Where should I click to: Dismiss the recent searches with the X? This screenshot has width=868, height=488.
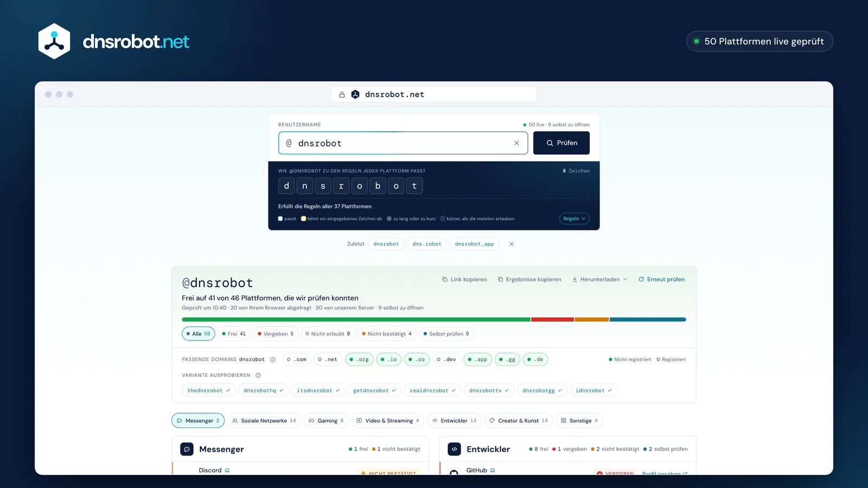[512, 244]
